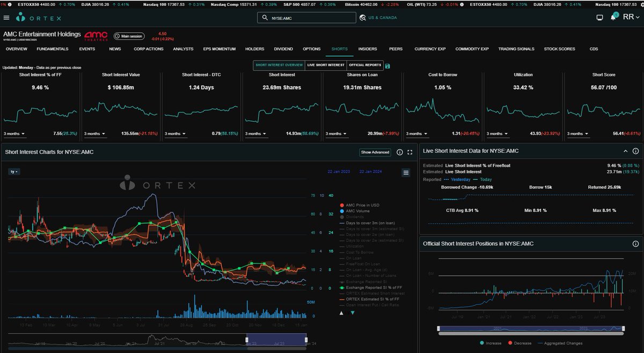This screenshot has height=353, width=644.
Task: Open the CDS tab
Action: click(x=594, y=49)
